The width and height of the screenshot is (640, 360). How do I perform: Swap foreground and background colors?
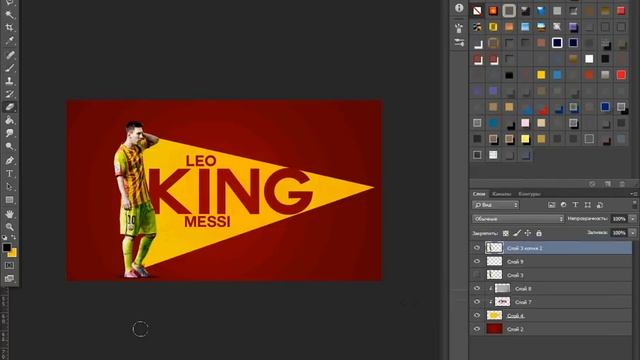[x=13, y=237]
